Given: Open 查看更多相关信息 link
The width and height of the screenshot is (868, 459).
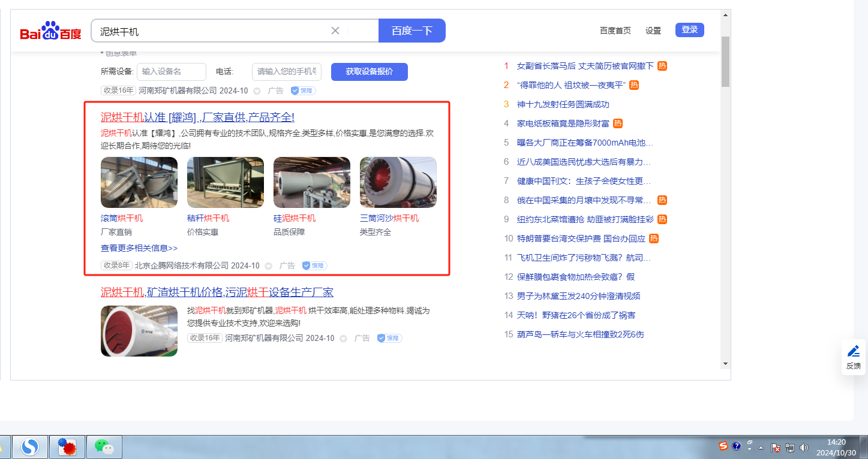Looking at the screenshot, I should pos(139,248).
